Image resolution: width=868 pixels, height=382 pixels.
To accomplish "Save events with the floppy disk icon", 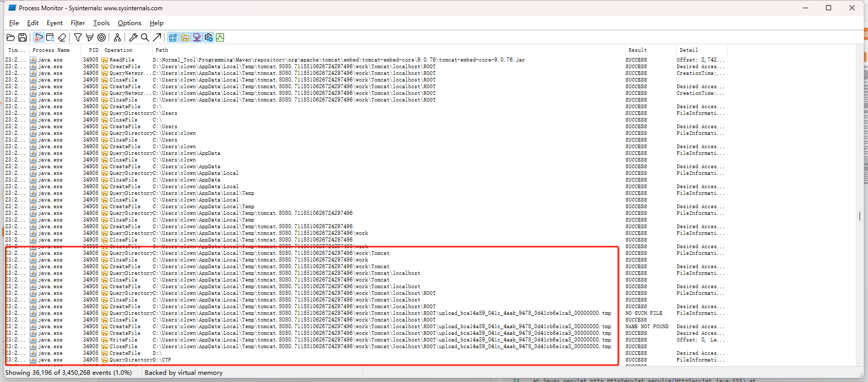I will coord(23,37).
